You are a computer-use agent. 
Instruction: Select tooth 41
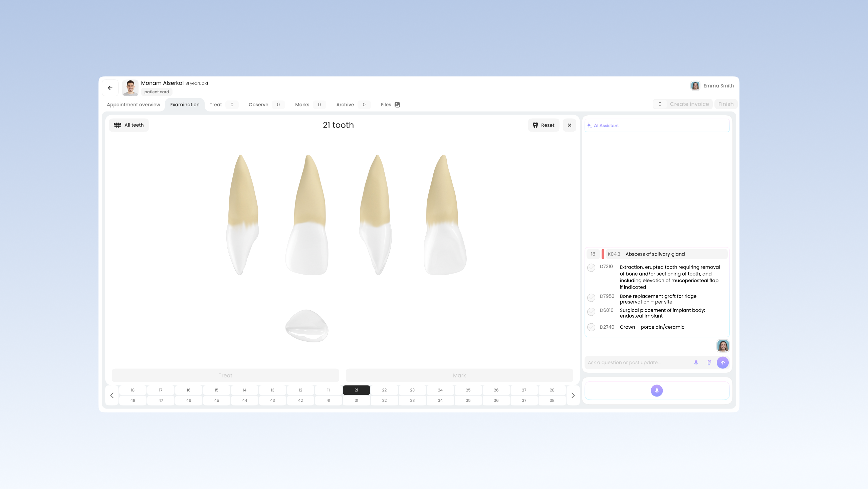coord(329,400)
